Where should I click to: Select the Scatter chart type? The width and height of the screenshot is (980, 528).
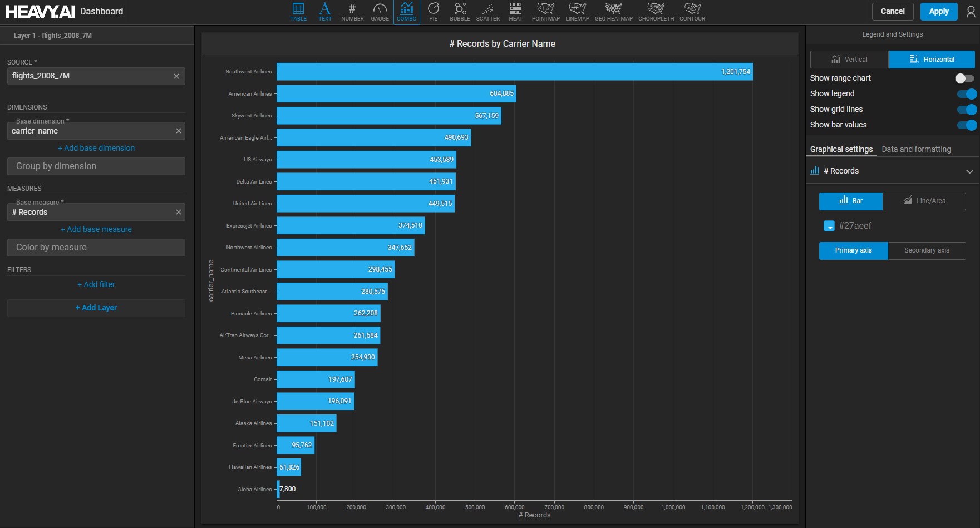click(487, 12)
